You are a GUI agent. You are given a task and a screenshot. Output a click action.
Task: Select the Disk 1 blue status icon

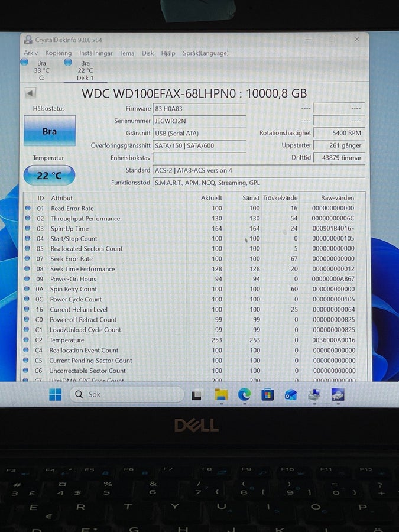click(68, 62)
